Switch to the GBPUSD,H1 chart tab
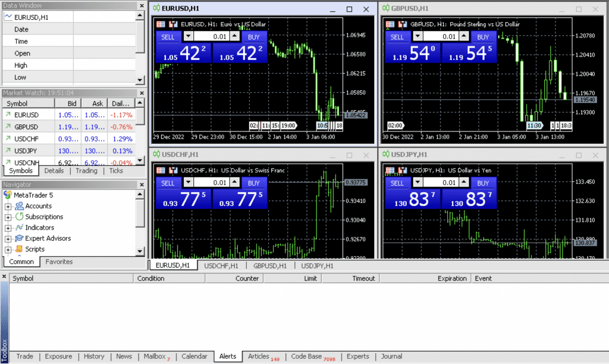 tap(269, 266)
